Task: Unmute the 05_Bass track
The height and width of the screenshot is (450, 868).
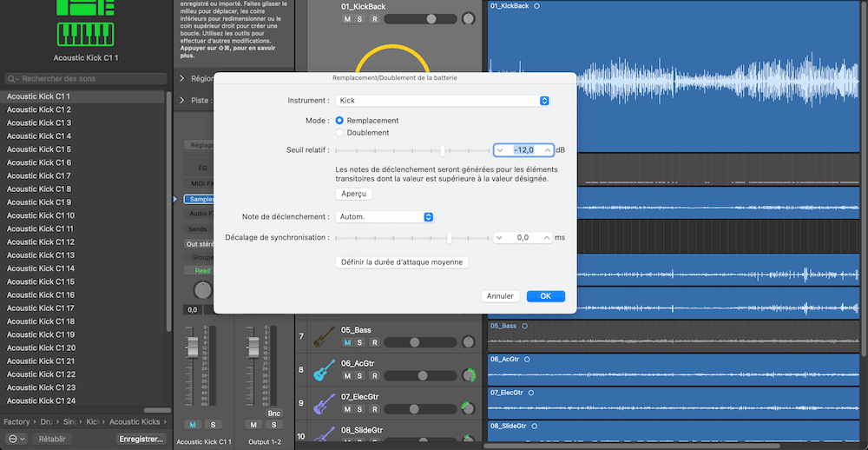Action: [347, 342]
